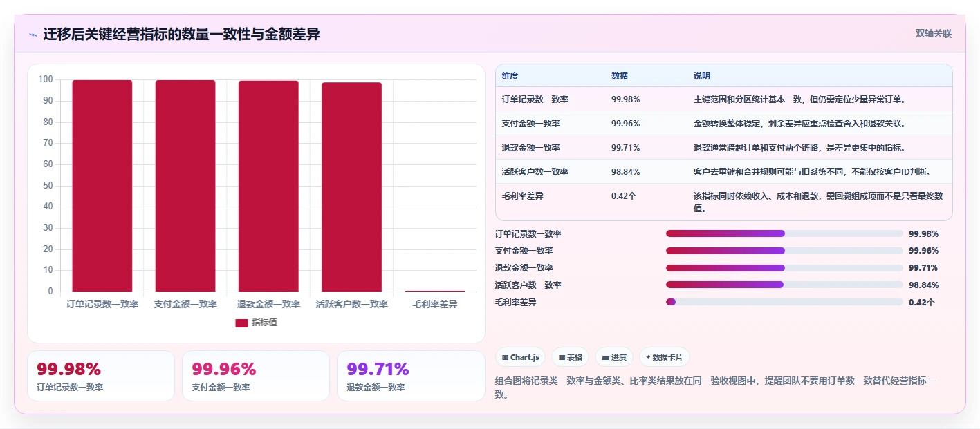This screenshot has width=980, height=429.
Task: Click the description starting 退款通常跨越订单
Action: point(799,148)
